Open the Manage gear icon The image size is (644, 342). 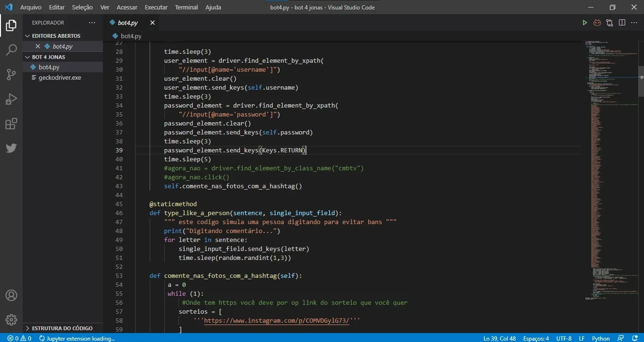(x=11, y=319)
